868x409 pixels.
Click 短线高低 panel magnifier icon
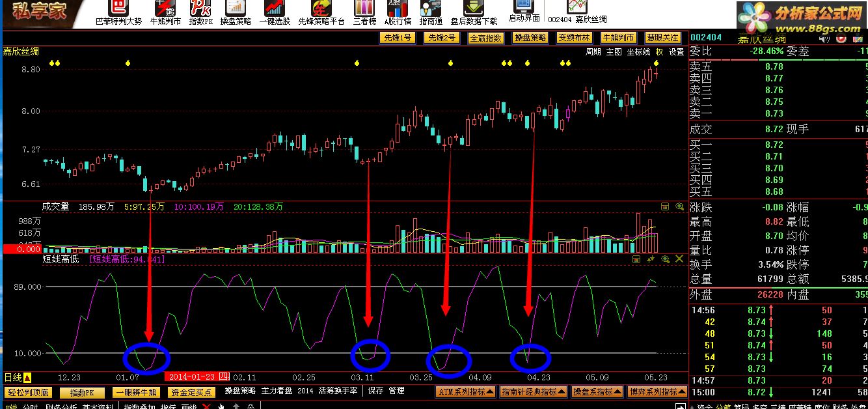[x=665, y=259]
